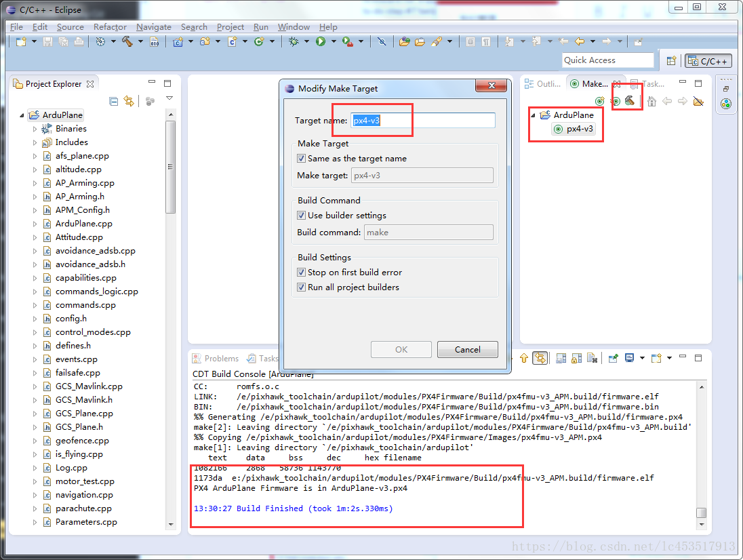Click the console scrollbar down arrow
743x560 pixels.
(x=701, y=525)
